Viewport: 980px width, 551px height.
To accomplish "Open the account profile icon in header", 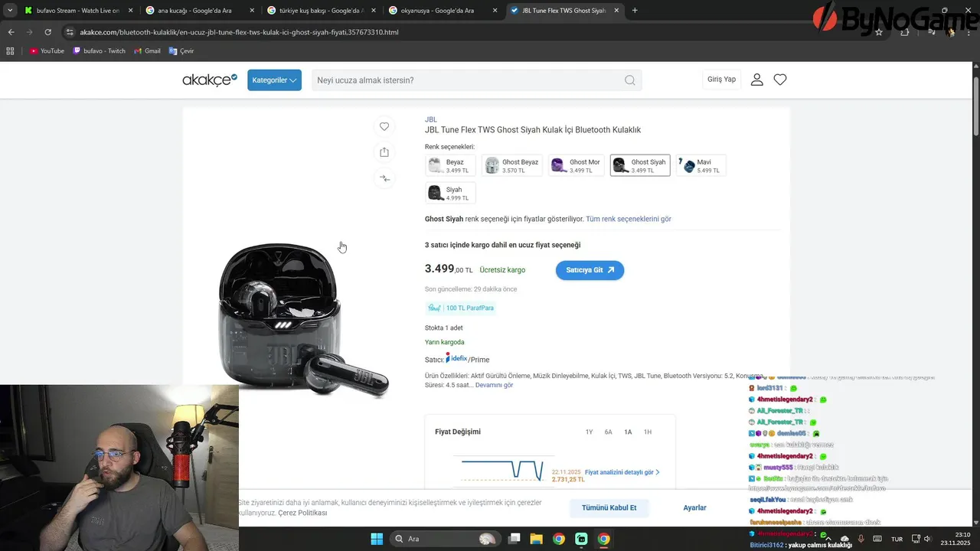I will click(x=757, y=80).
